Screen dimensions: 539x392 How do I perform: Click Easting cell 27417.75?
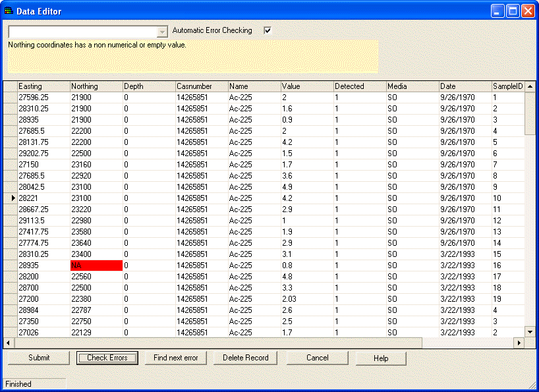tap(43, 231)
